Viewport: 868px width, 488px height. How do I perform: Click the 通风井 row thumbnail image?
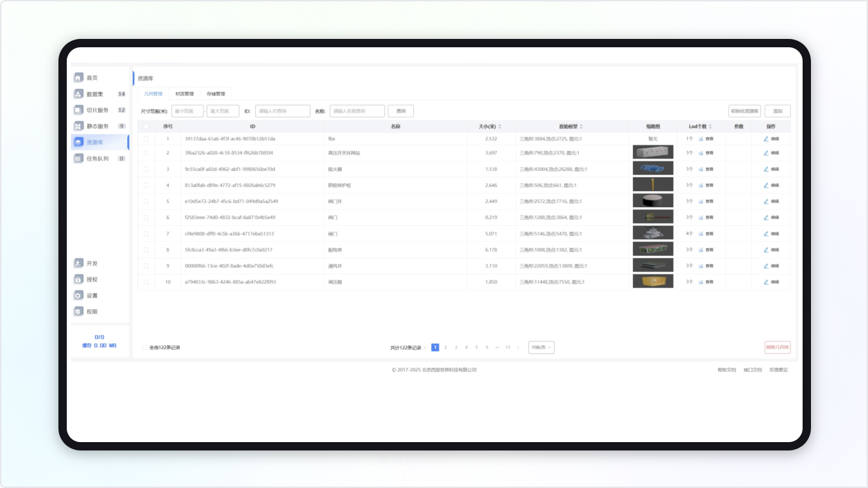click(652, 266)
